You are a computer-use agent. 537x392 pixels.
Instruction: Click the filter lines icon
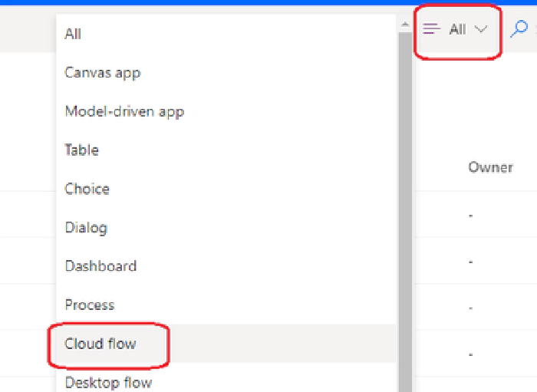tap(431, 28)
